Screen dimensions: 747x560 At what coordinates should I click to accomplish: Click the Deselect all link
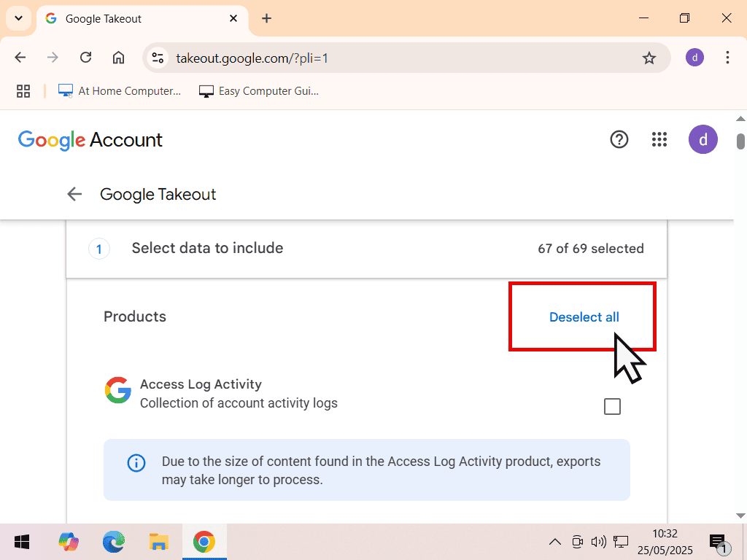(x=584, y=317)
